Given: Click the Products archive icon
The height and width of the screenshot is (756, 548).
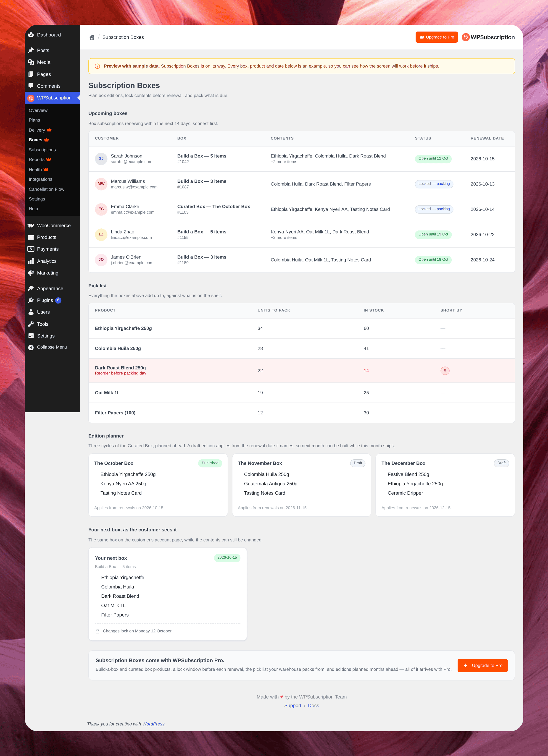Looking at the screenshot, I should [31, 237].
